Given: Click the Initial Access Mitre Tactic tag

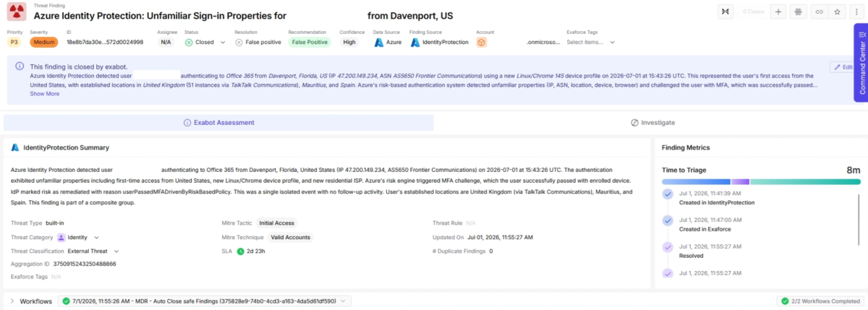Looking at the screenshot, I should (276, 223).
